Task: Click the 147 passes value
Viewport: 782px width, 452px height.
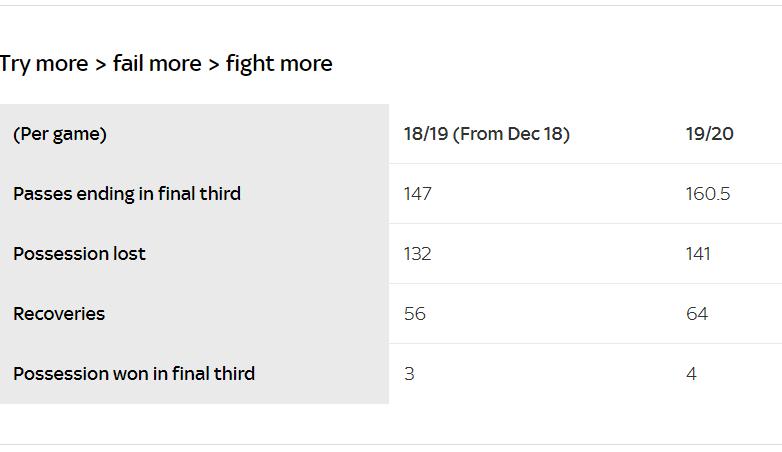Action: (x=418, y=194)
